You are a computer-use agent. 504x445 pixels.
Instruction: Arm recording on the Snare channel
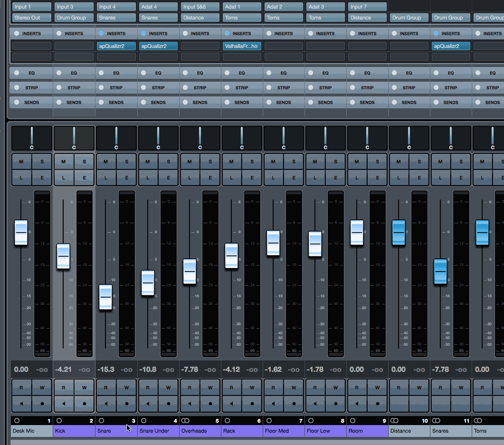[x=126, y=404]
